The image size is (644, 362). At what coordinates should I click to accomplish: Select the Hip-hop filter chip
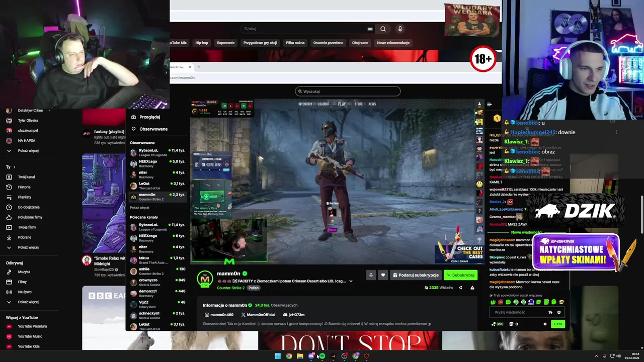[x=202, y=43]
